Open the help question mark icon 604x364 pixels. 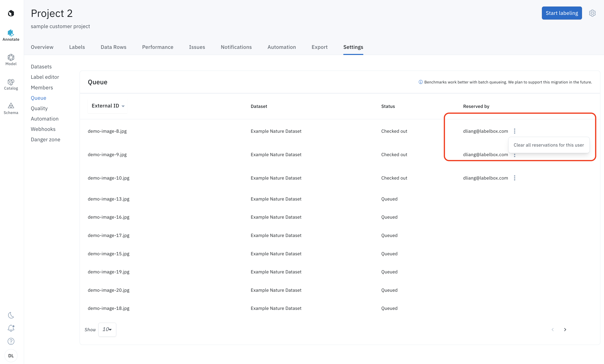(x=11, y=341)
